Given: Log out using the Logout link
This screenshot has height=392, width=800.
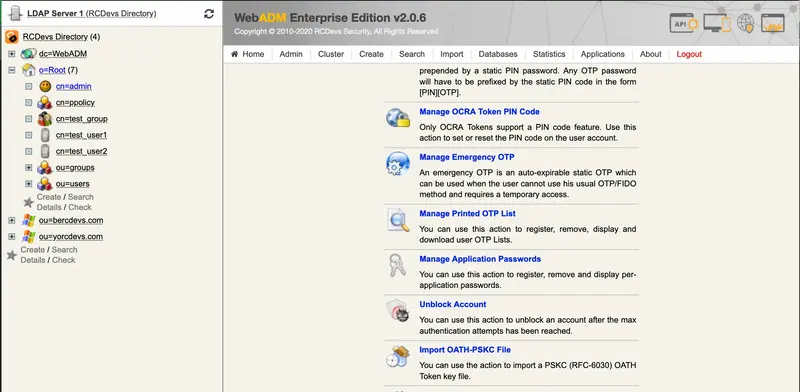Looking at the screenshot, I should click(689, 54).
